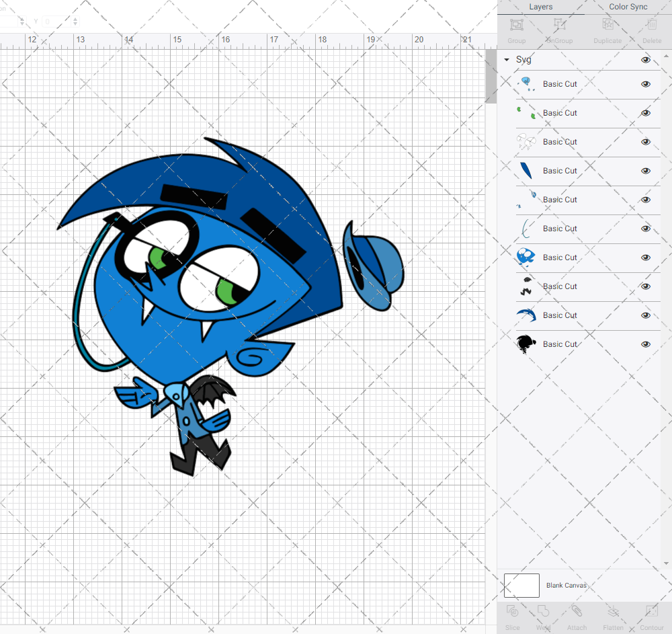The width and height of the screenshot is (672, 634).
Task: Click the blue hat on the canvas
Action: coord(373,267)
